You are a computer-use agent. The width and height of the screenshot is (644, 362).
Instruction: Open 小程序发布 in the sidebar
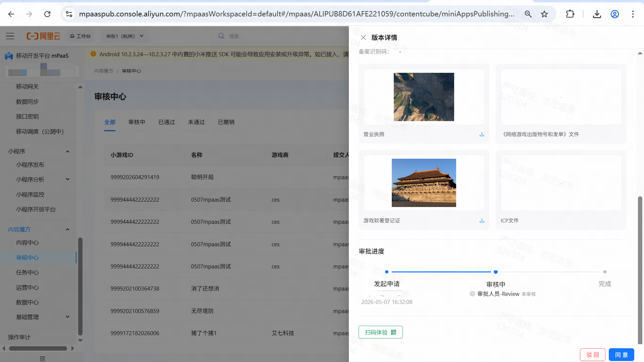coord(30,165)
